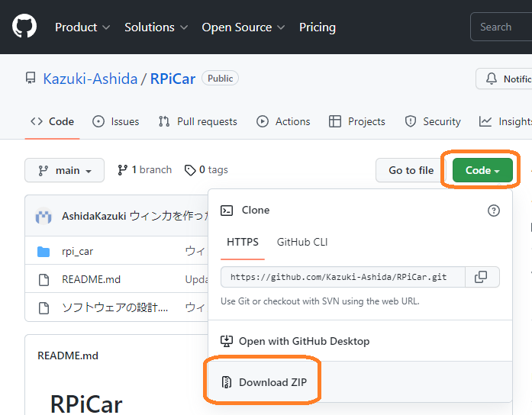This screenshot has height=415, width=532.
Task: Select the clone URL text field
Action: click(343, 277)
